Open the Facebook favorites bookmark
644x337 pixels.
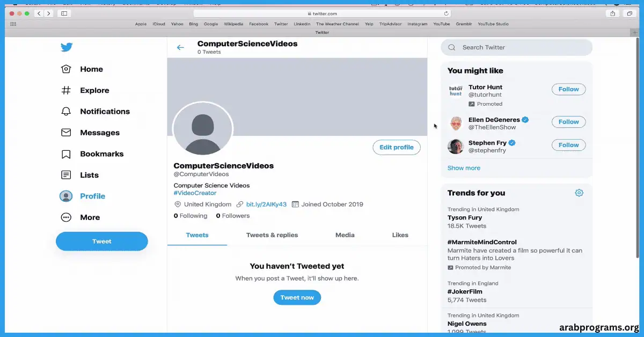[259, 24]
